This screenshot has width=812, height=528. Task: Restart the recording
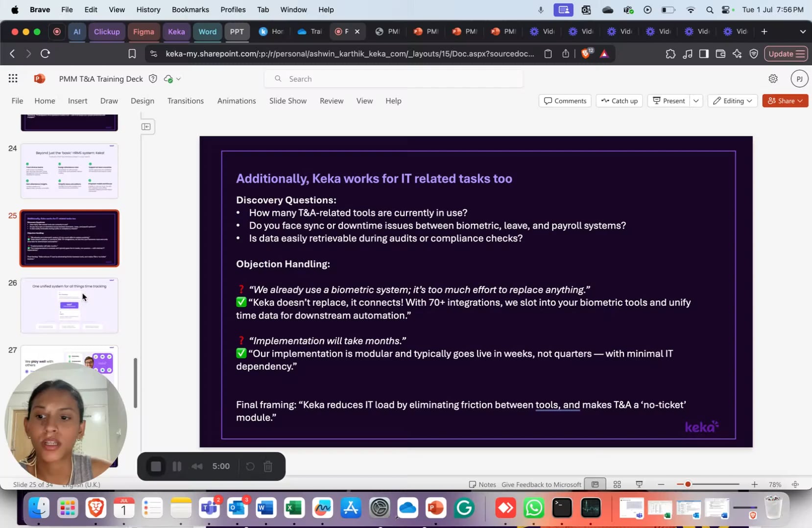click(x=250, y=466)
